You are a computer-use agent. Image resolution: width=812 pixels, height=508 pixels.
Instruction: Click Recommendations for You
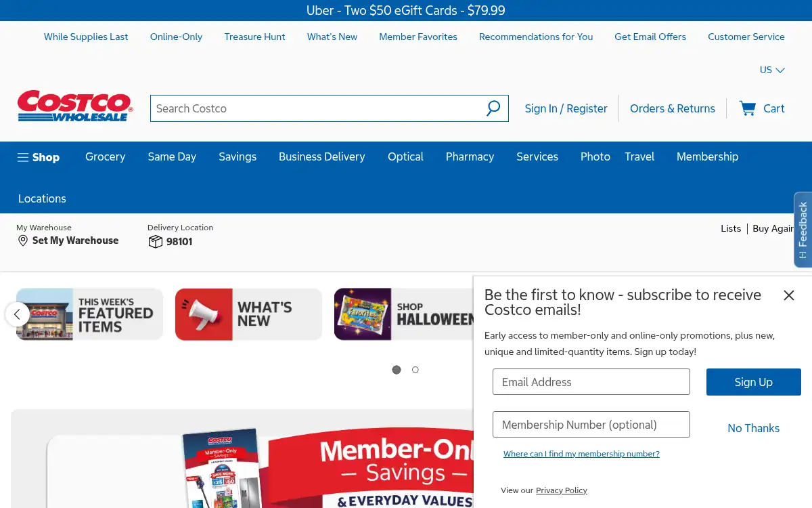[536, 37]
